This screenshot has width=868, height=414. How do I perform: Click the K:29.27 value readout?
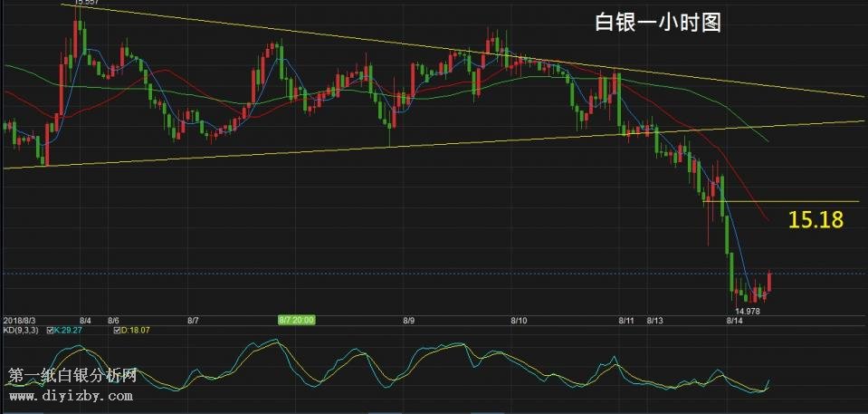pos(68,331)
